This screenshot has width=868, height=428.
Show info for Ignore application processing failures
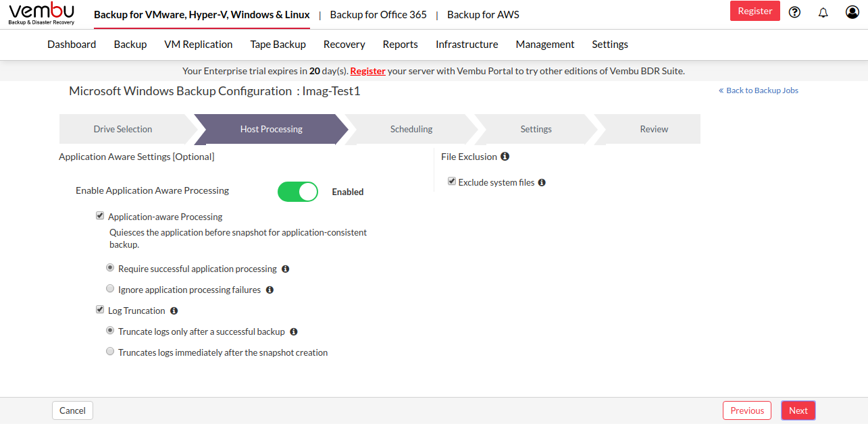[x=270, y=290]
